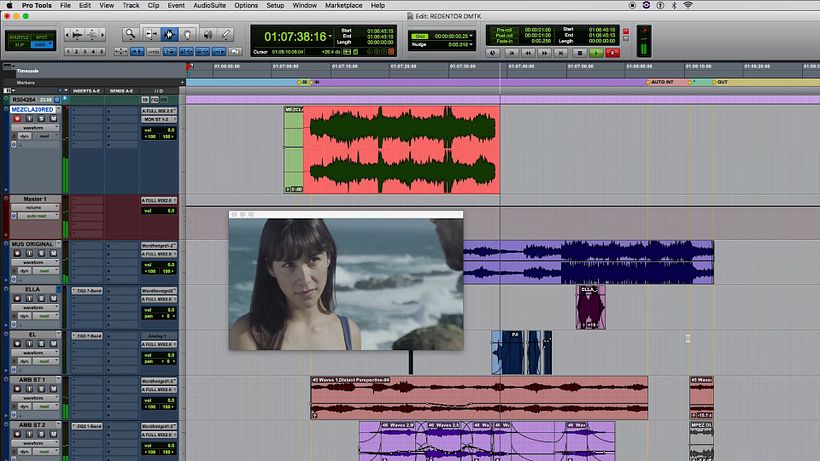Record enable the AMB ST 1 track
Viewport: 820px width, 461px height.
click(x=17, y=389)
